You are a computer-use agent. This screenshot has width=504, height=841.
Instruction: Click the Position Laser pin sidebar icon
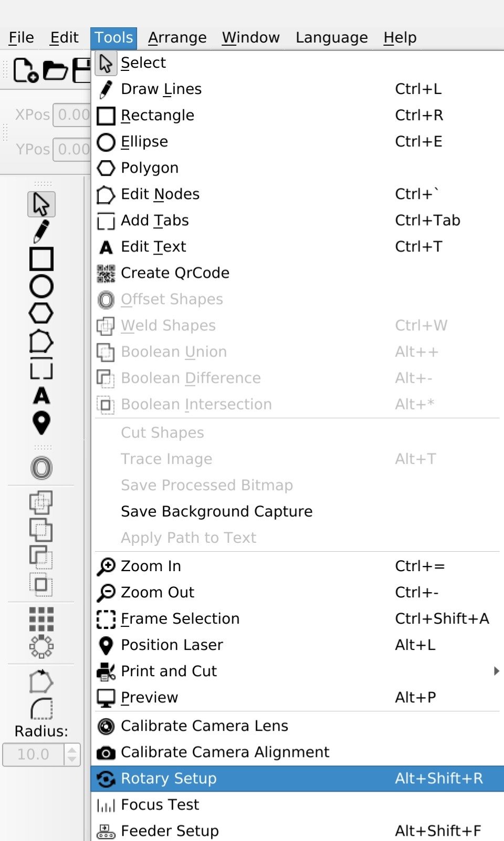coord(41,423)
